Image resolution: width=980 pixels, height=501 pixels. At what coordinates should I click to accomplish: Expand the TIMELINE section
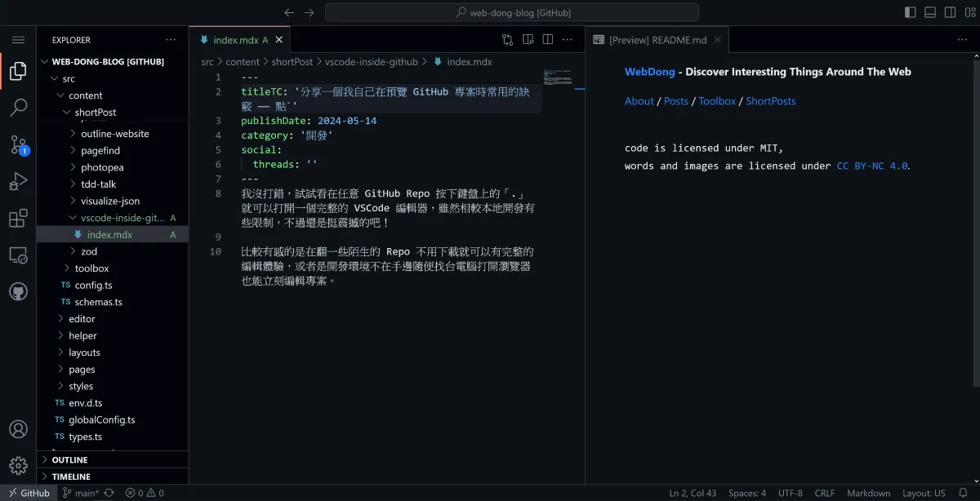click(x=71, y=477)
